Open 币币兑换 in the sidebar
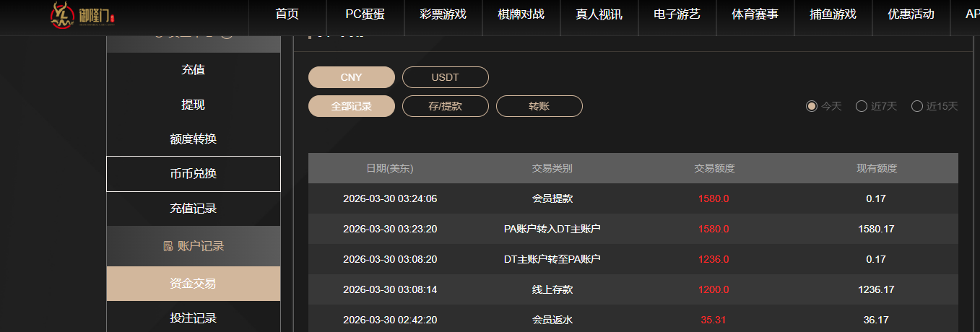The height and width of the screenshot is (332, 980). (194, 174)
